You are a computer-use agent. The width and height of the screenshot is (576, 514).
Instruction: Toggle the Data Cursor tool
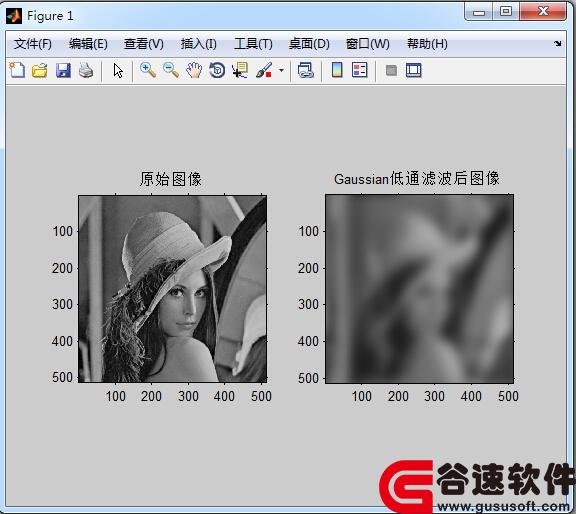(x=240, y=70)
